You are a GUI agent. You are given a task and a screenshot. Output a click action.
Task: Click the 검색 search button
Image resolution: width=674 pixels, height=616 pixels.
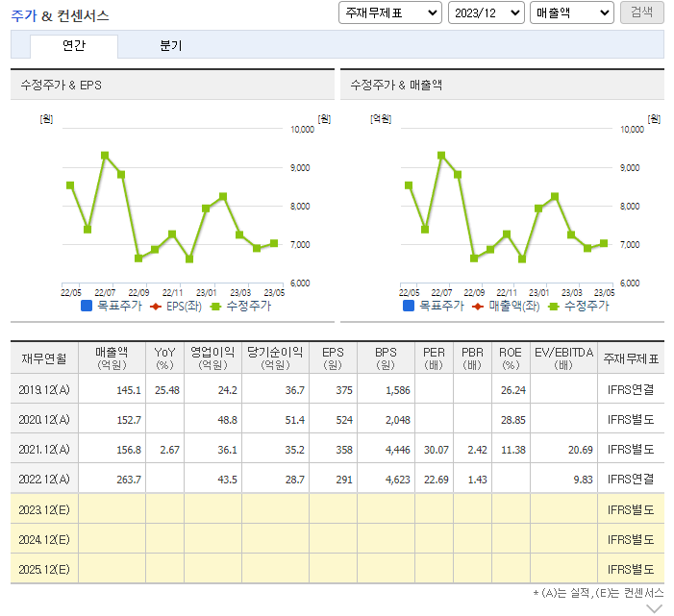point(641,12)
